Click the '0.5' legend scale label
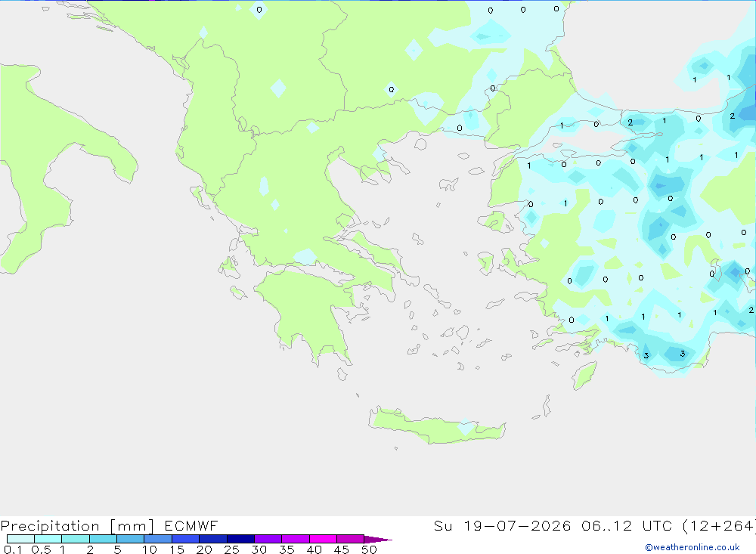This screenshot has height=554, width=756. tap(41, 549)
